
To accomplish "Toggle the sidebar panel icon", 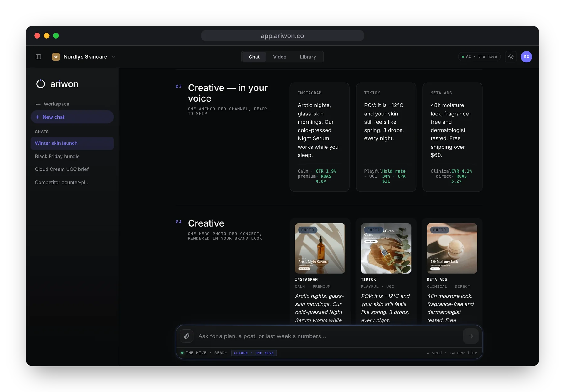I will pos(39,57).
